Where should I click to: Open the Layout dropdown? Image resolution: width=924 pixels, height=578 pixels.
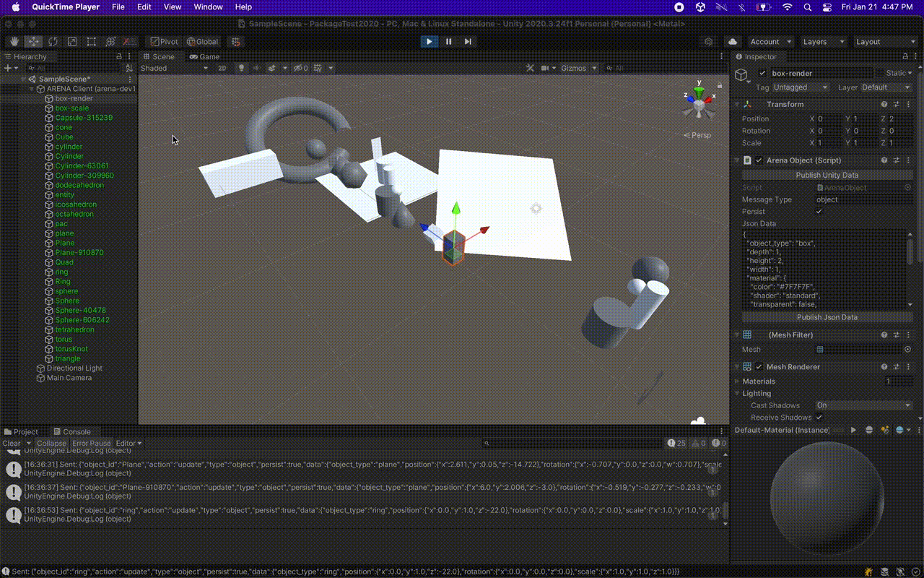tap(885, 42)
